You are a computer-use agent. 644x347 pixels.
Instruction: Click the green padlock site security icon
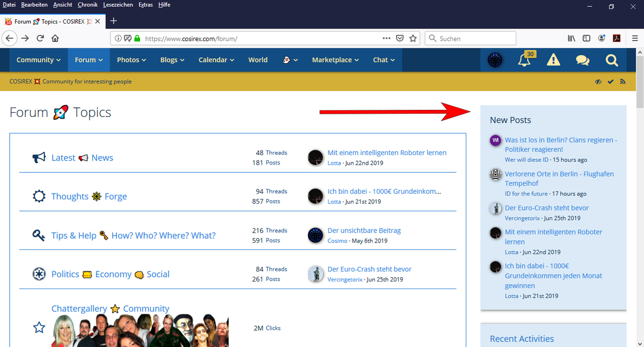tap(137, 39)
